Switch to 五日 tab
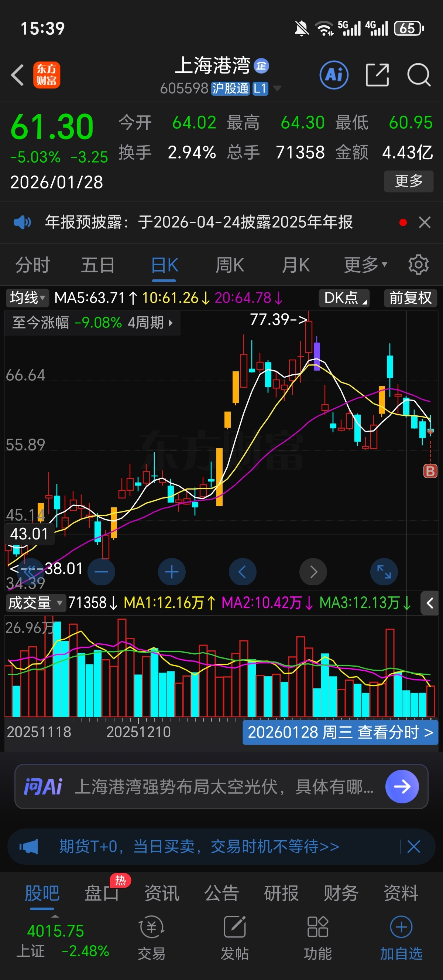Screen dimensions: 443x980 point(98,265)
